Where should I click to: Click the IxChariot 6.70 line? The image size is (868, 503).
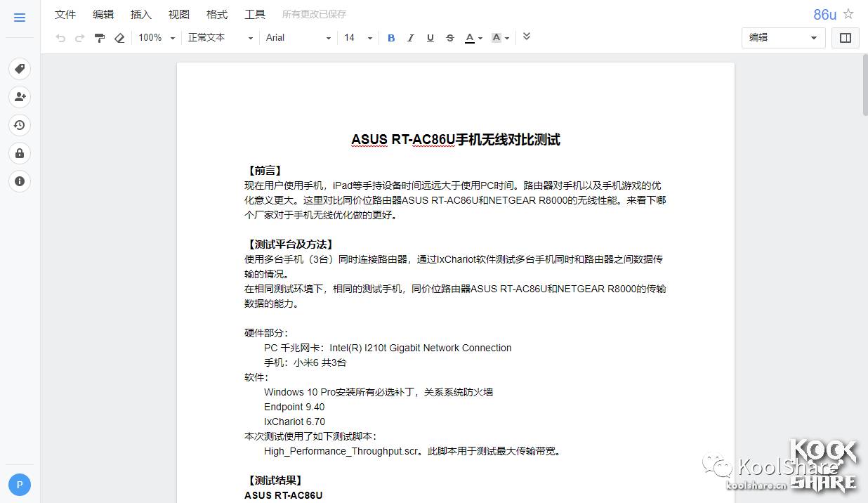pos(294,422)
